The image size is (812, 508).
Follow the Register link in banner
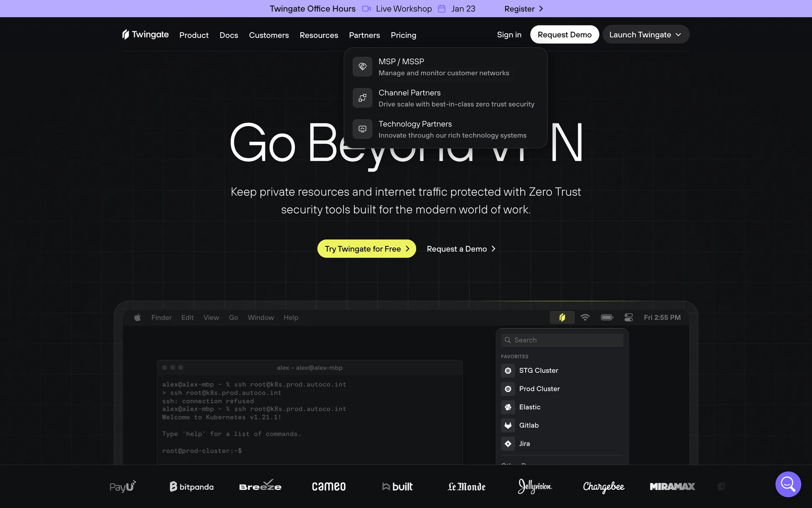[x=524, y=9]
